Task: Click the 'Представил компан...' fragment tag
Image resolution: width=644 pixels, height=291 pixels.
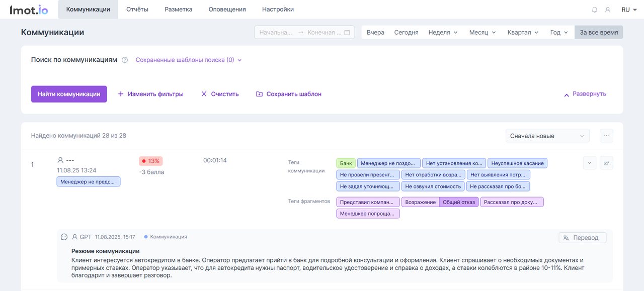Action: pos(368,202)
